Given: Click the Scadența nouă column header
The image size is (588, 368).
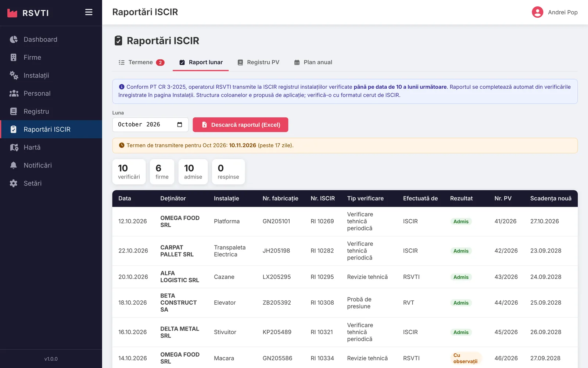Looking at the screenshot, I should click(551, 198).
